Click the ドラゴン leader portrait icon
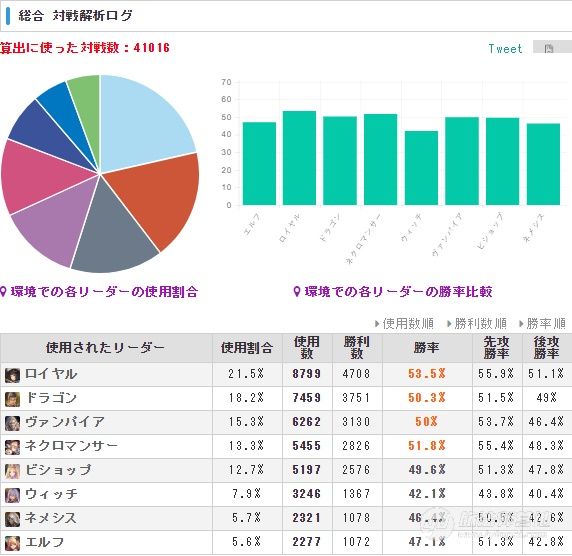Image resolution: width=572 pixels, height=556 pixels. pos(12,399)
